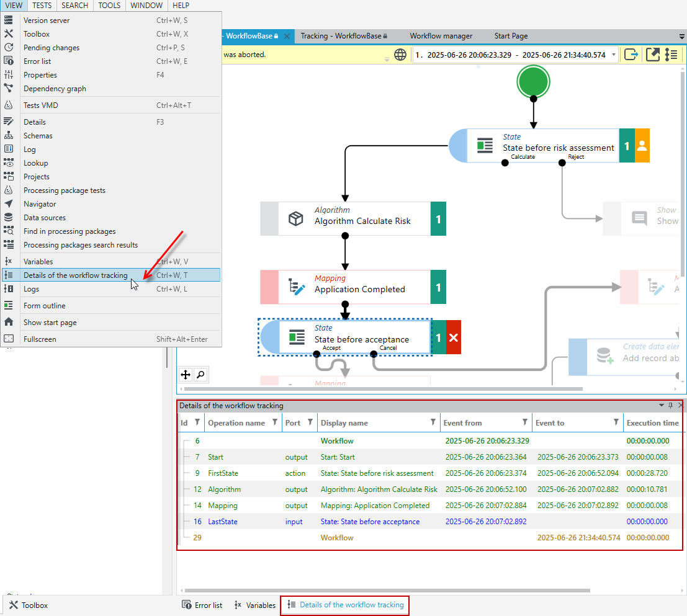687x616 pixels.
Task: Choose Dependency graph from the VIEW menu
Action: [111, 89]
